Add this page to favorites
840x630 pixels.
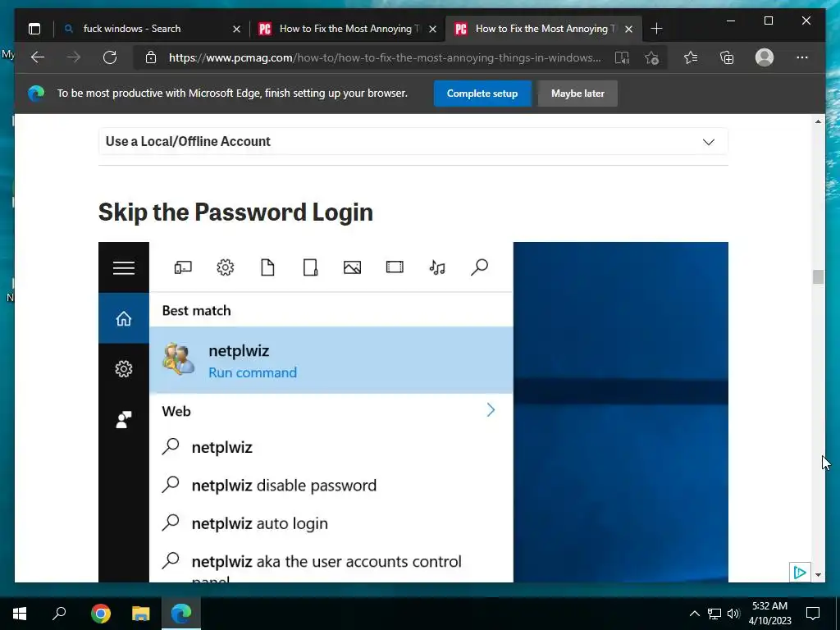tap(651, 57)
